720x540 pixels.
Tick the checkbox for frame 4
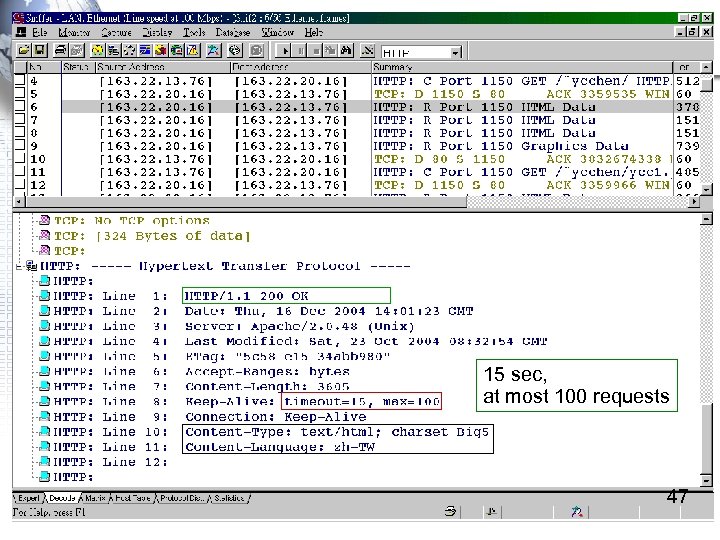20,80
